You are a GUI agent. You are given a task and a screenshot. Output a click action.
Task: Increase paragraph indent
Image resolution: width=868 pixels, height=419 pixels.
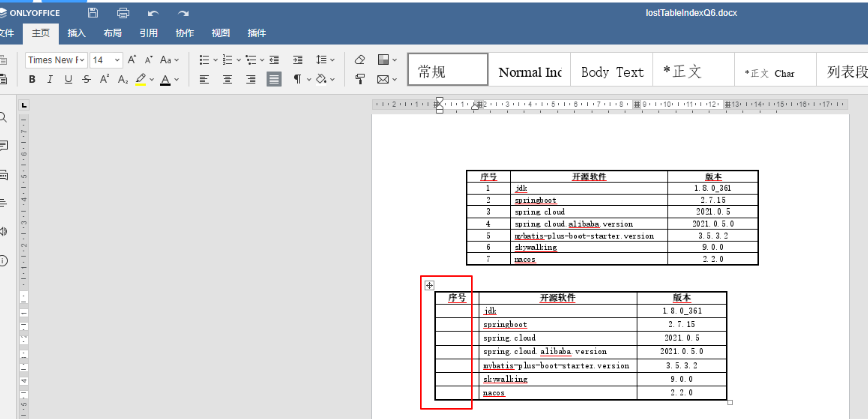click(298, 60)
